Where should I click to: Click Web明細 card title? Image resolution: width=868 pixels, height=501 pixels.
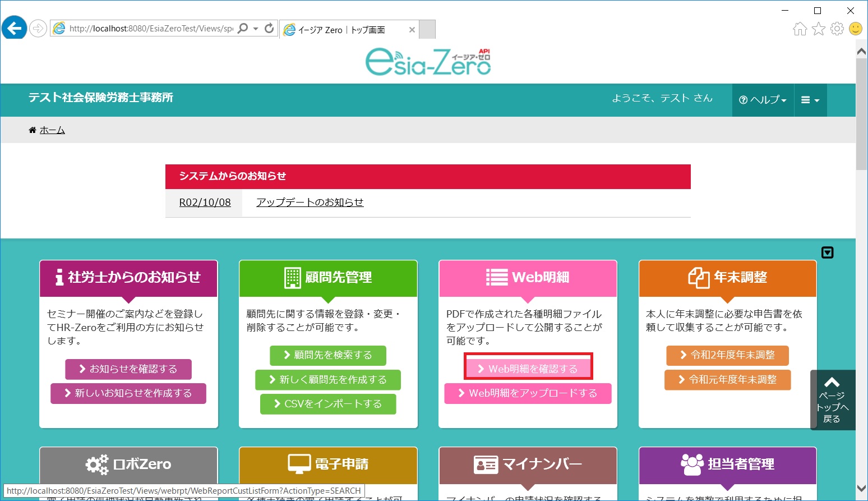point(541,277)
